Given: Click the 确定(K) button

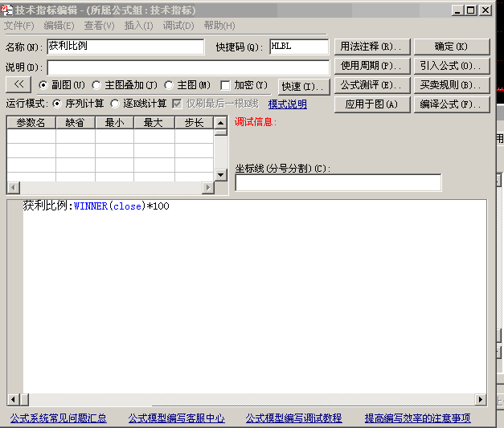Looking at the screenshot, I should click(452, 47).
